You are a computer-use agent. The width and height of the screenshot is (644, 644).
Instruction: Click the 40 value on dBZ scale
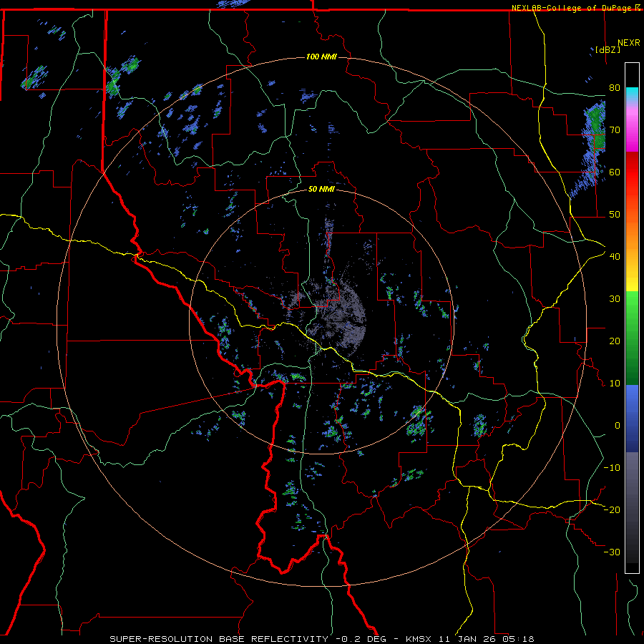point(615,257)
